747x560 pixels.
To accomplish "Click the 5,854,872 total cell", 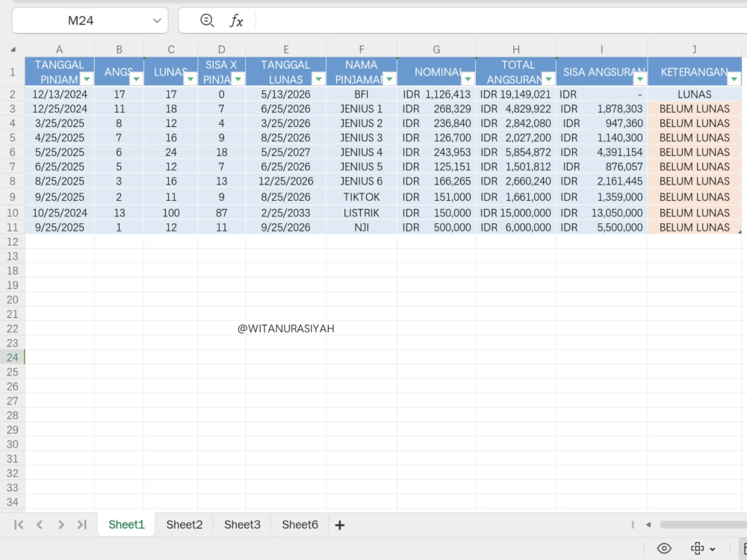I will point(516,152).
